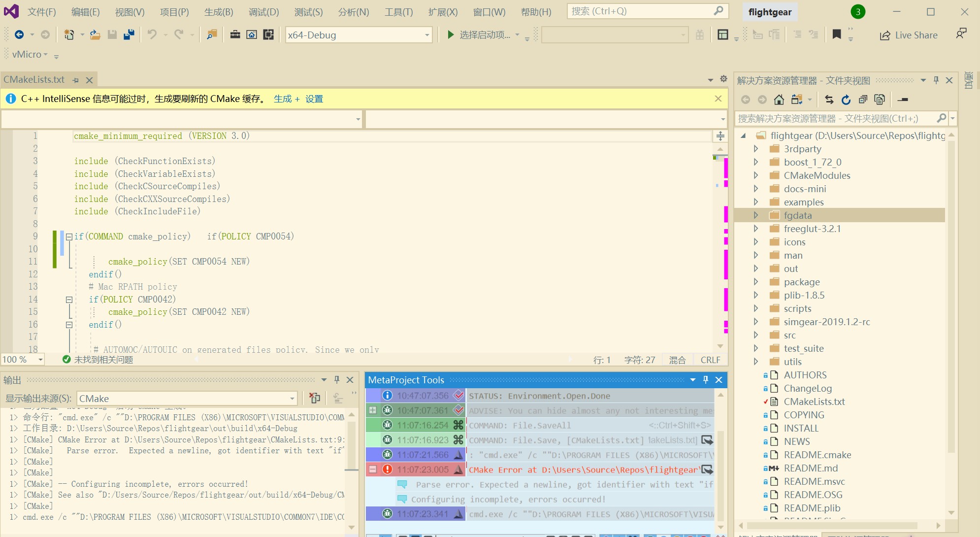
Task: Click the 搜索 (Ctrl+Q) search box
Action: click(x=648, y=11)
